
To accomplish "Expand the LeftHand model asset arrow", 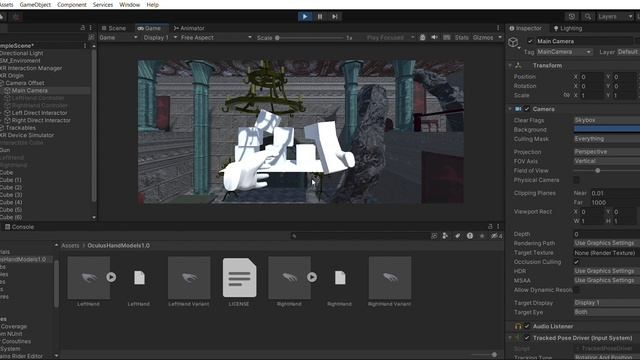I will click(111, 277).
